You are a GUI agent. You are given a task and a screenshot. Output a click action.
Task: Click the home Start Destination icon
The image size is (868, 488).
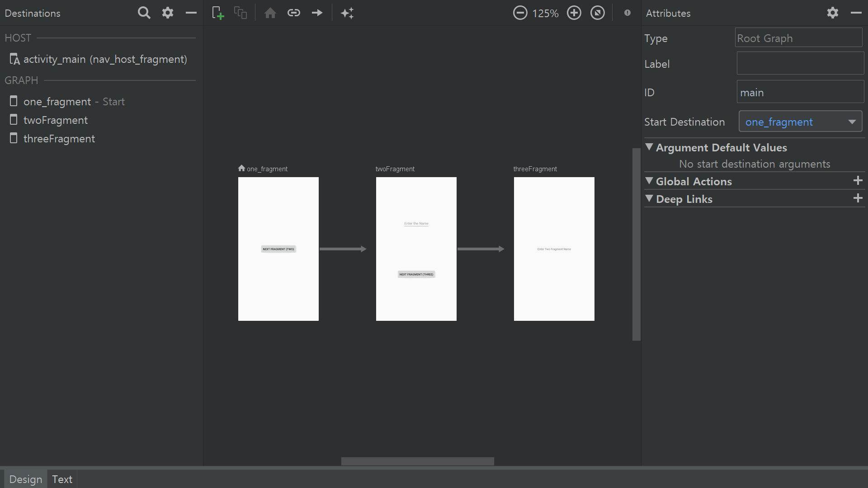pos(270,13)
